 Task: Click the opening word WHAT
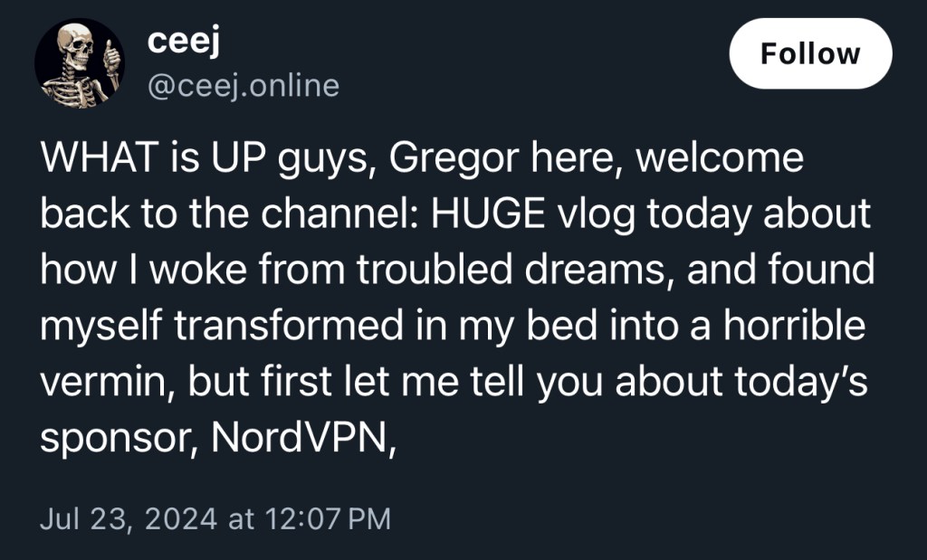(91, 158)
